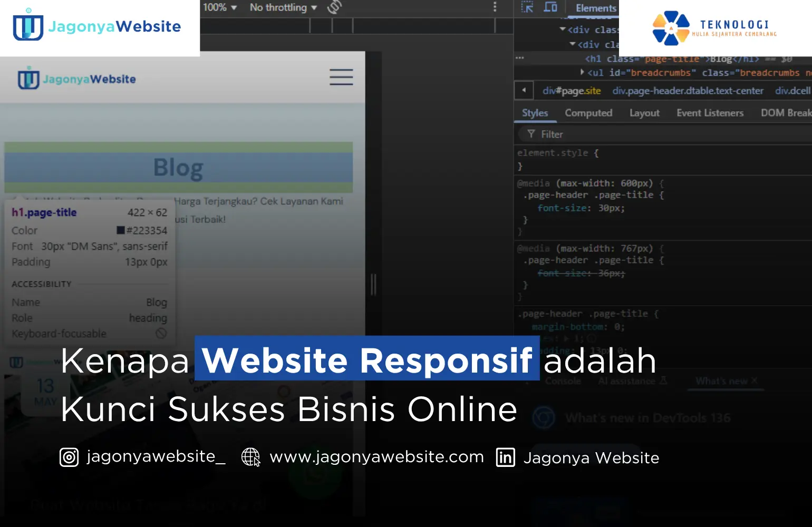
Task: Expand the ul breadcrumbs tree node
Action: pyautogui.click(x=582, y=72)
